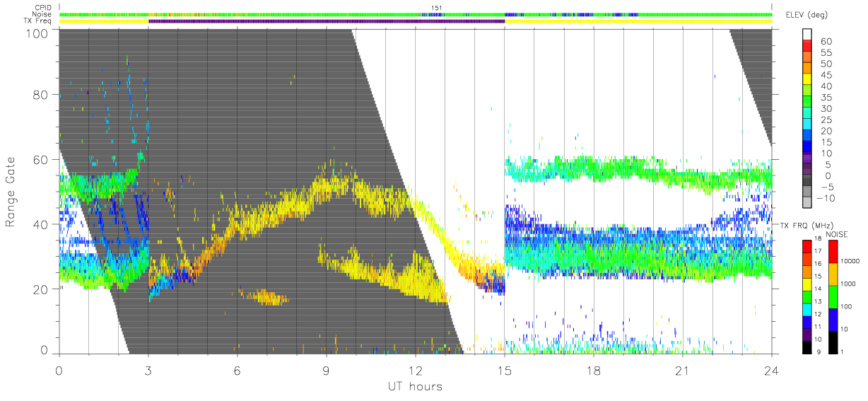Select the "ELEV (deg)" colorbar title

(x=807, y=14)
